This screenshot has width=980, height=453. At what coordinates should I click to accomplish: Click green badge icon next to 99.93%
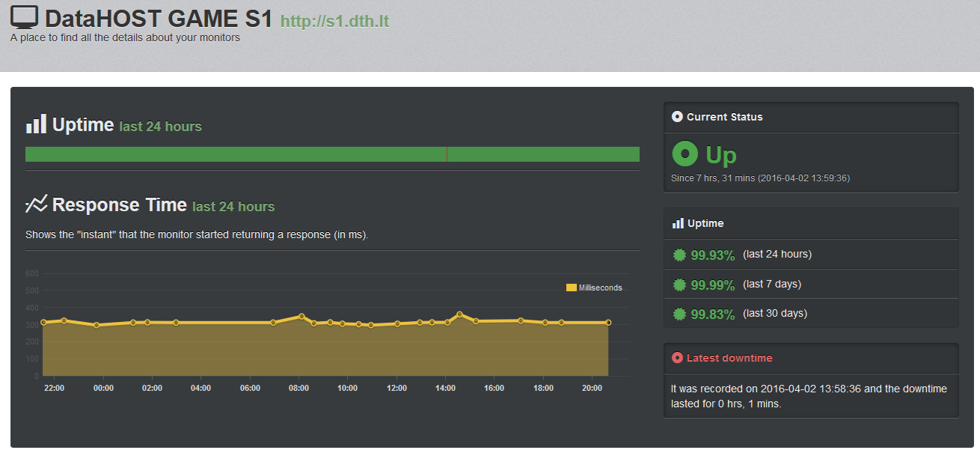point(679,255)
